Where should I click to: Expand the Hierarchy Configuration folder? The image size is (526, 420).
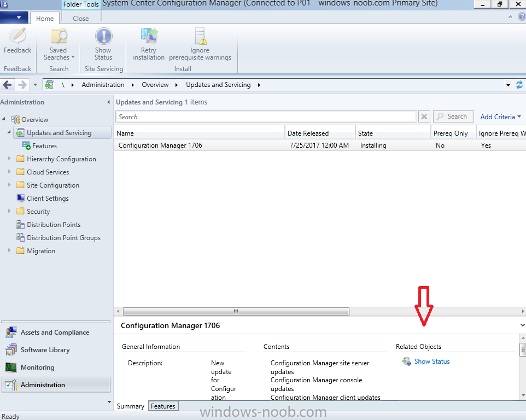coord(9,159)
